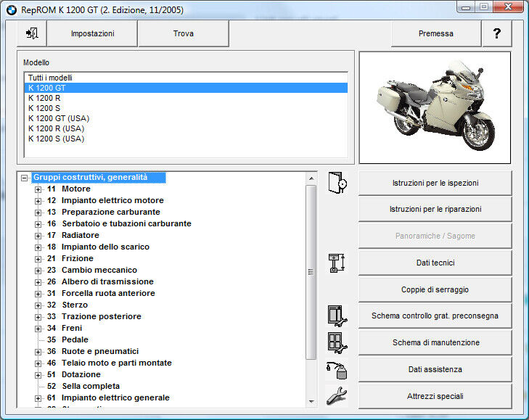
Task: Collapse the Gruppi costruttivi, generalità root node
Action: pyautogui.click(x=25, y=178)
